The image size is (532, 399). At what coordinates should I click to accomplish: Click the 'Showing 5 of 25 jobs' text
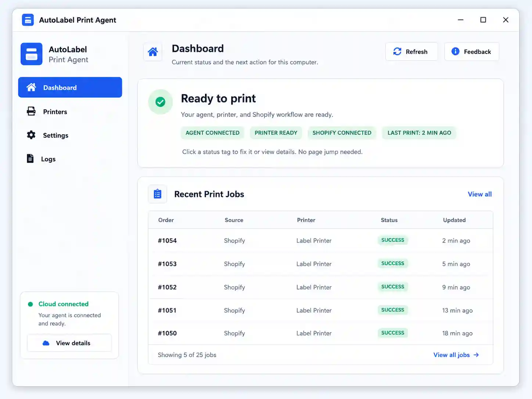[187, 355]
